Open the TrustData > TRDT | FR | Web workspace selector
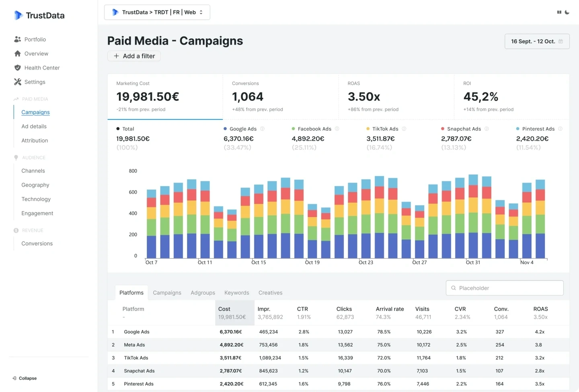This screenshot has height=392, width=579. [x=157, y=12]
